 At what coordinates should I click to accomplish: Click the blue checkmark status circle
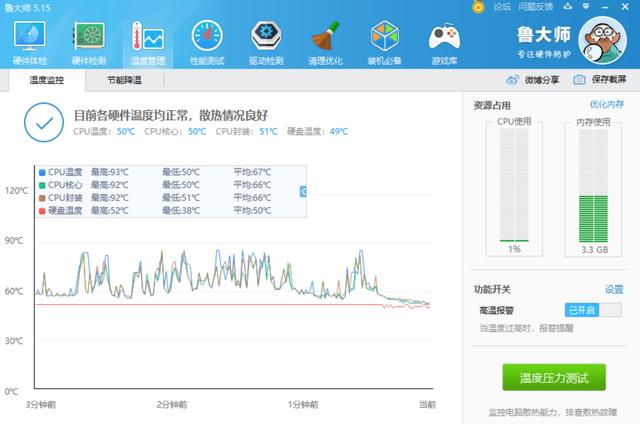44,122
